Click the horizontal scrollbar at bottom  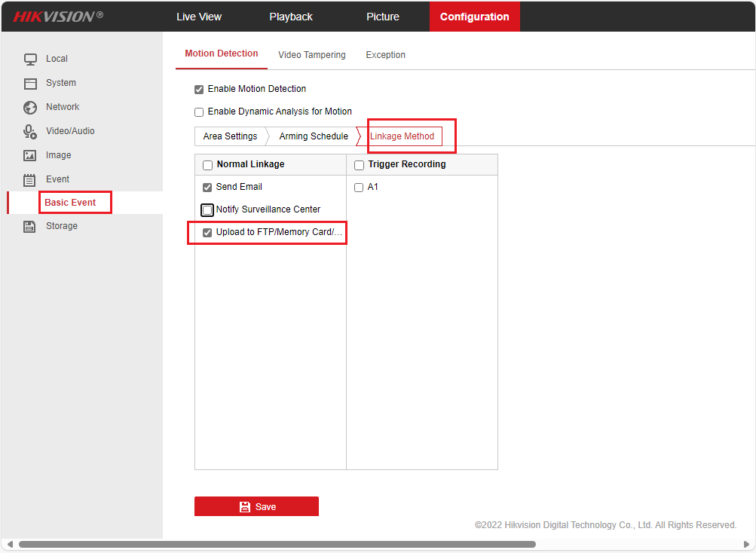point(277,544)
